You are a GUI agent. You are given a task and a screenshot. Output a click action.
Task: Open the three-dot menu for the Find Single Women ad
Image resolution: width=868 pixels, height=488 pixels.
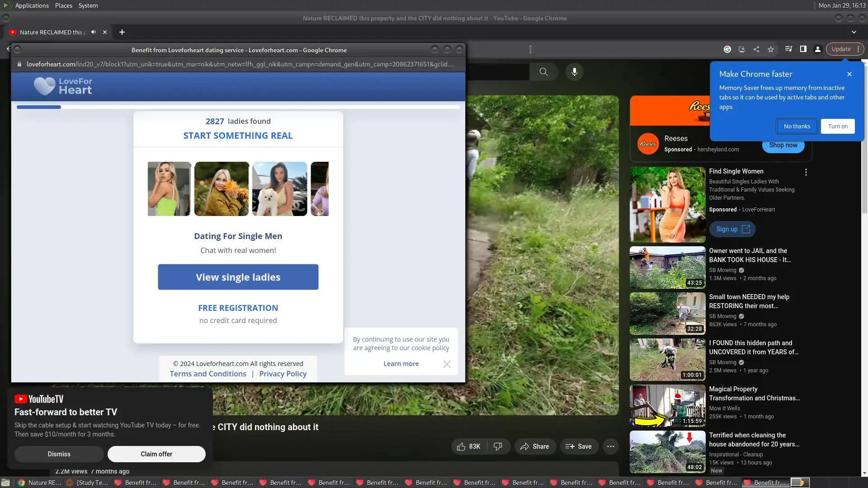pyautogui.click(x=806, y=172)
